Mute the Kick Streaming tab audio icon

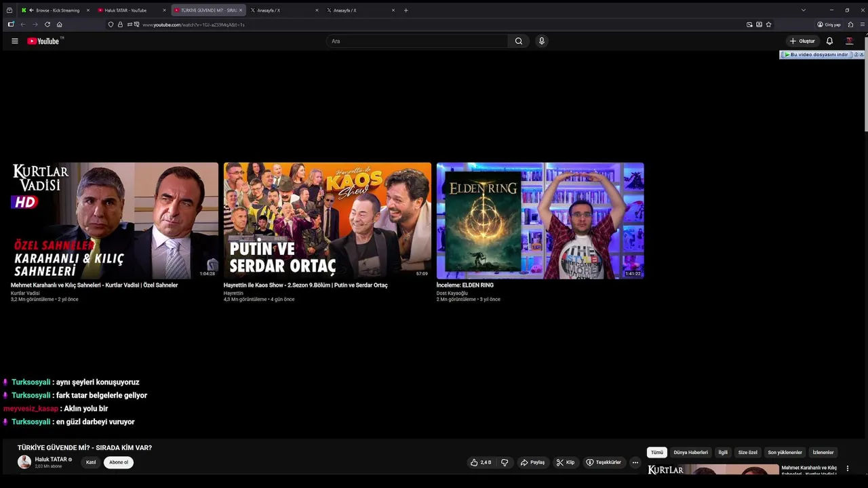(x=31, y=10)
